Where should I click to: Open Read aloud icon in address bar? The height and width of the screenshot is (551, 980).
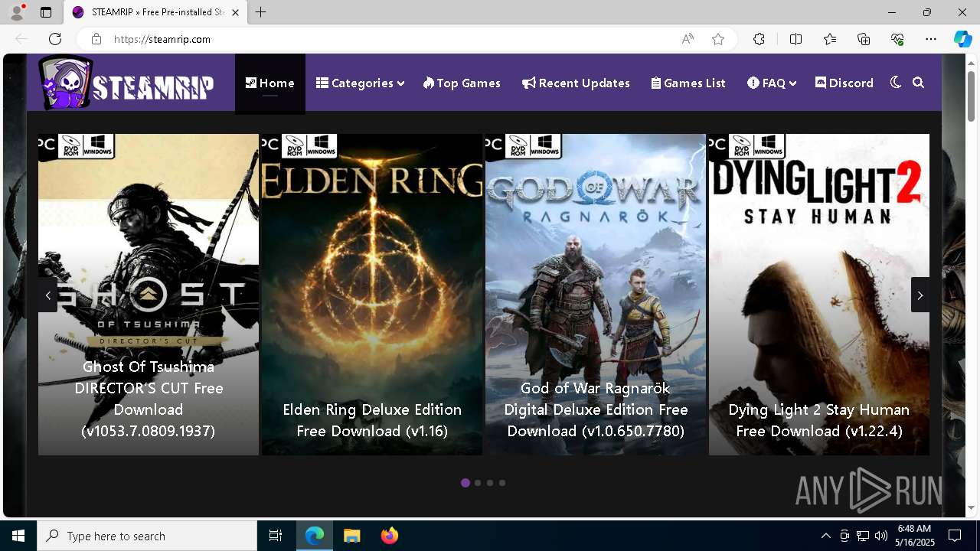[688, 39]
